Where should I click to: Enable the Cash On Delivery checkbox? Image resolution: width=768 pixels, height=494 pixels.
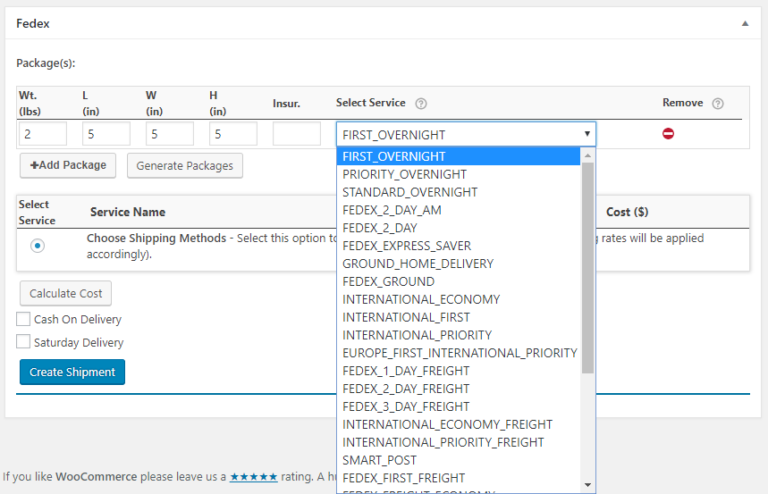[23, 319]
